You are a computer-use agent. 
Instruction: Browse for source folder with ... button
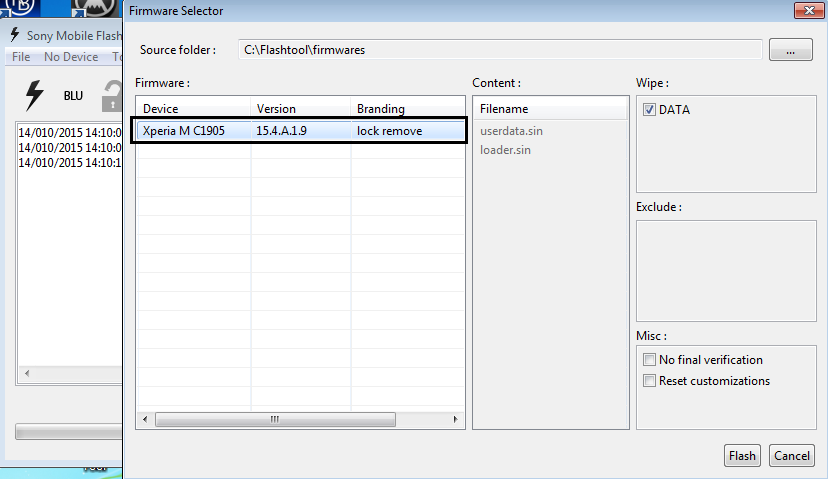(x=791, y=50)
